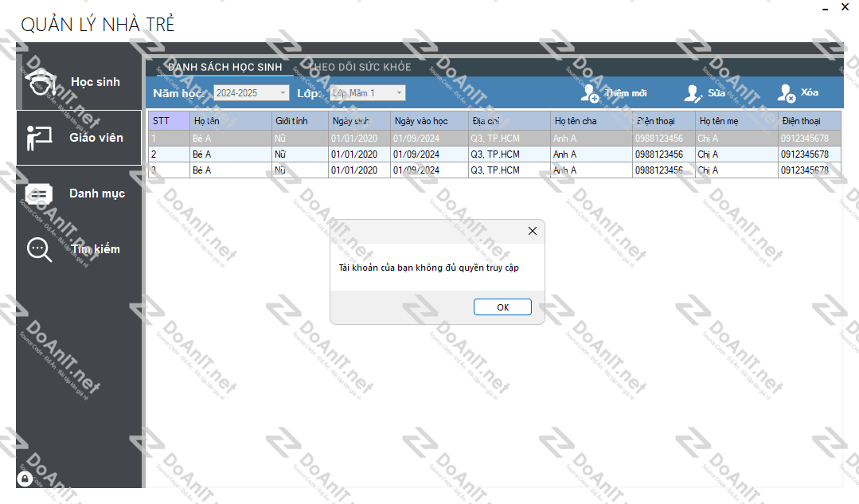Click the STT column header

point(169,120)
